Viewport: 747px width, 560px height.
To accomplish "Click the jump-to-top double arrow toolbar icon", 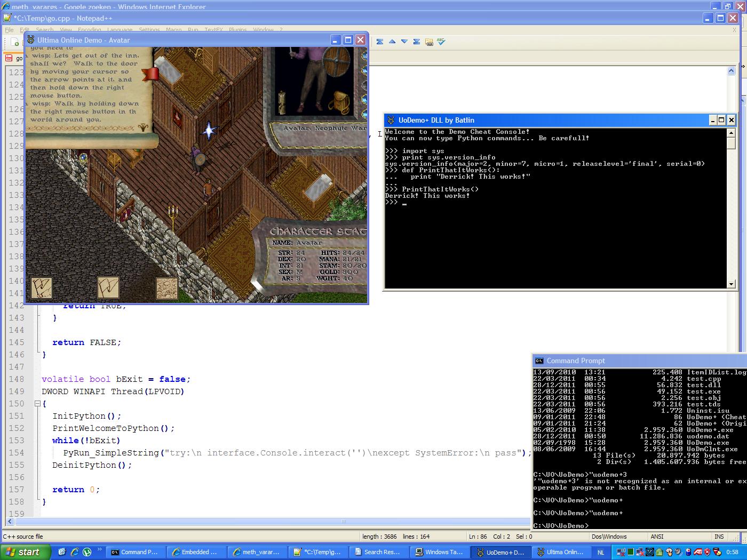I will 380,42.
